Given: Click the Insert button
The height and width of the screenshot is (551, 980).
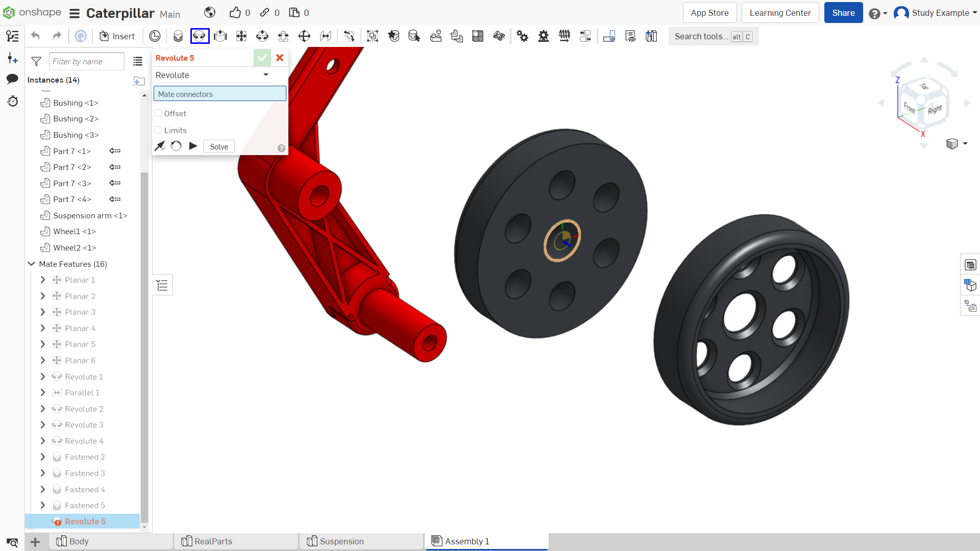Looking at the screenshot, I should click(117, 36).
